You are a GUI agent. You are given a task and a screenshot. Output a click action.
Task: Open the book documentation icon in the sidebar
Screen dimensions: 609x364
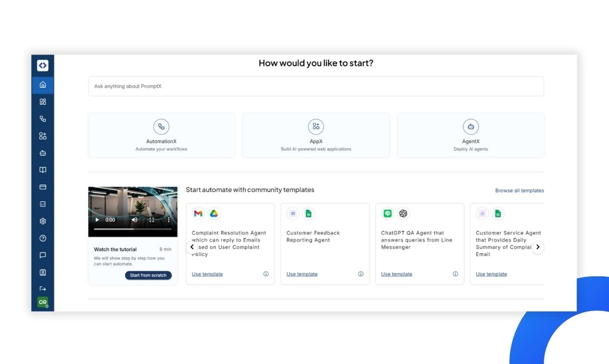tap(43, 170)
